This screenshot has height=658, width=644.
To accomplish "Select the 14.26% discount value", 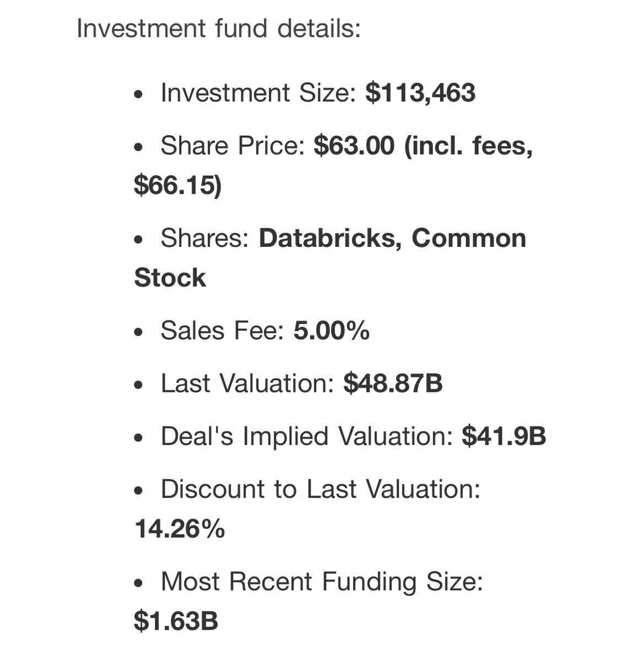I will point(180,529).
